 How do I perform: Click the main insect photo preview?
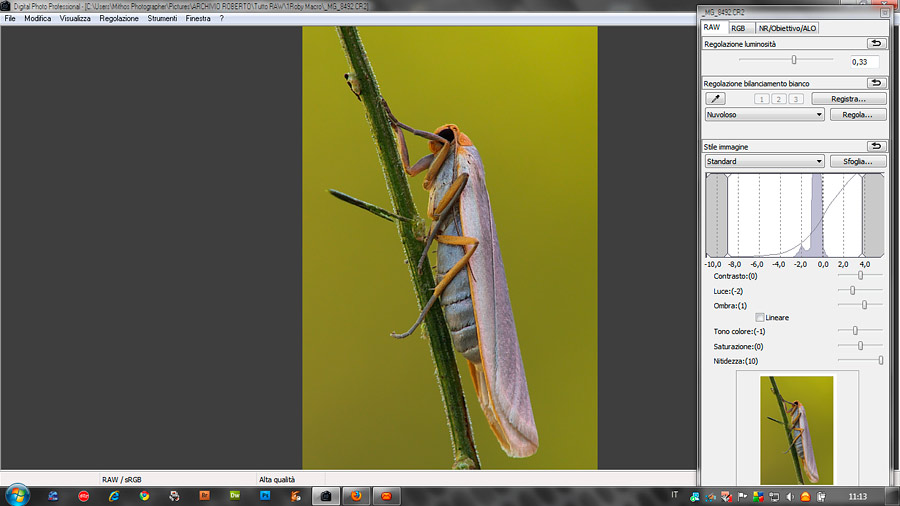coord(449,248)
